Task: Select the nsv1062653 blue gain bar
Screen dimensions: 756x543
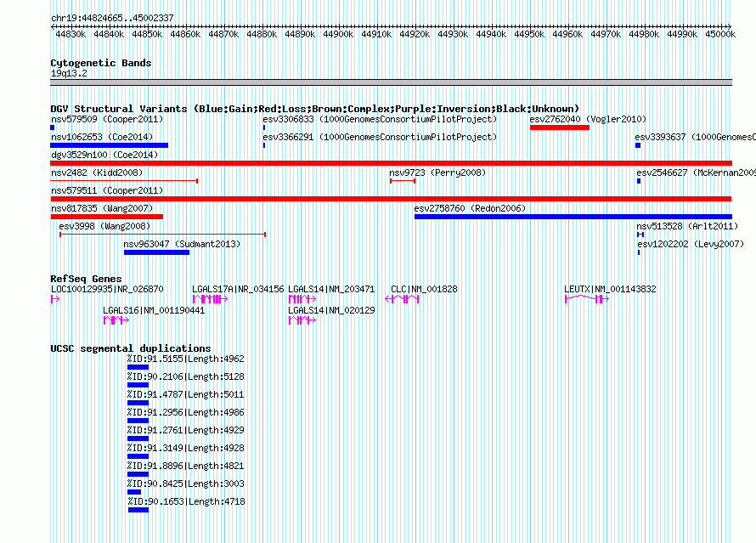Action: coord(110,145)
